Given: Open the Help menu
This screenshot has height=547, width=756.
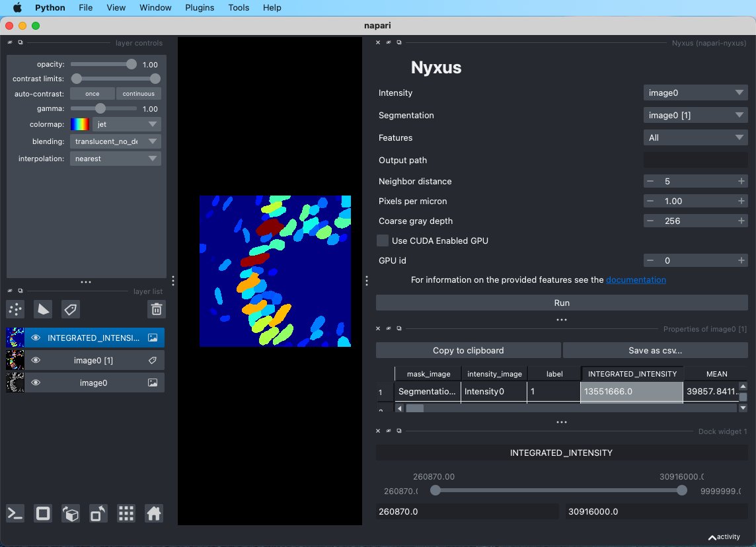Looking at the screenshot, I should [x=272, y=8].
